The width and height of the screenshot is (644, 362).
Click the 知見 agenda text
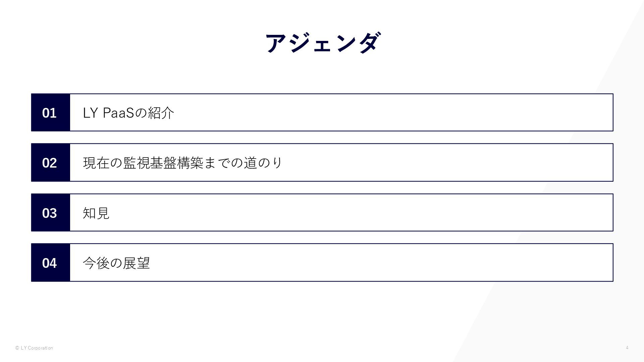[96, 213]
